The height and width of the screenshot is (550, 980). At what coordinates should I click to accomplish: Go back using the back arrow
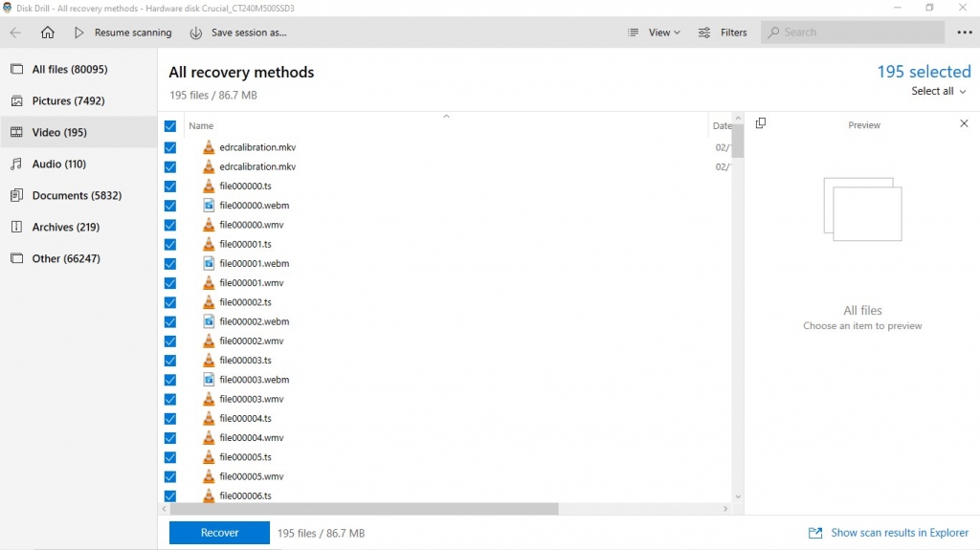[x=15, y=33]
